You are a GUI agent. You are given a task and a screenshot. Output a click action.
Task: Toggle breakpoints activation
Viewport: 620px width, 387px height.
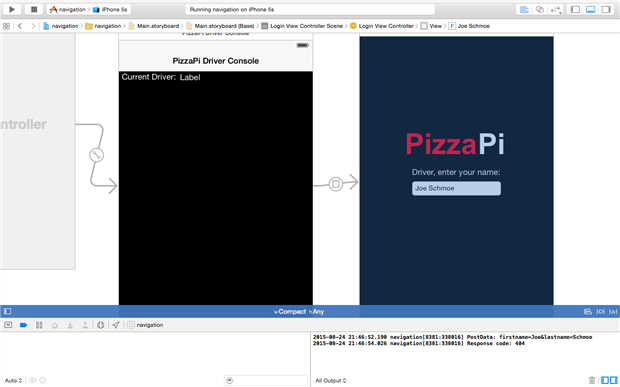point(23,325)
